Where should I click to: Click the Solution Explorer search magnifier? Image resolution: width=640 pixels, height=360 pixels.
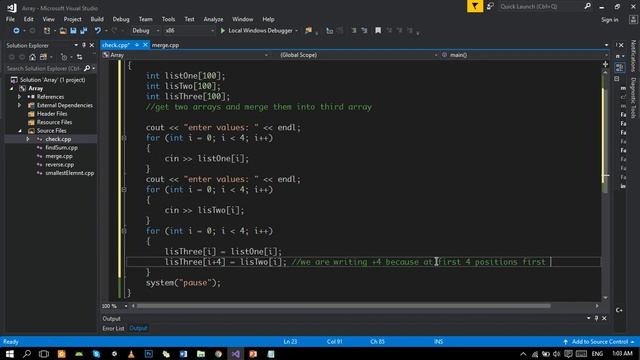pos(87,68)
